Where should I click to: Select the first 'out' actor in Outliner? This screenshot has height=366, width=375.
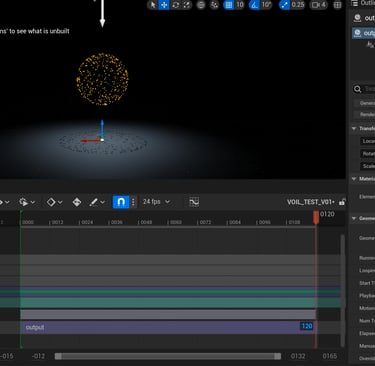tap(364, 18)
